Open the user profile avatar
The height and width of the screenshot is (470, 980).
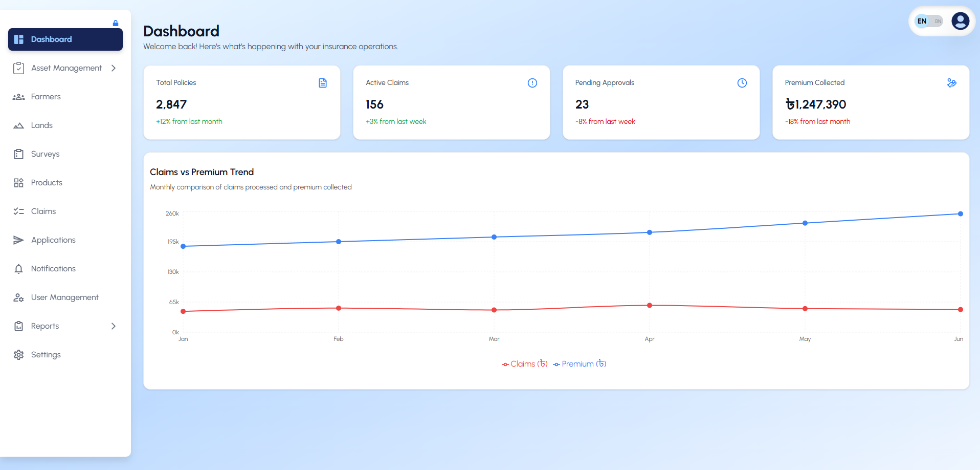tap(960, 21)
